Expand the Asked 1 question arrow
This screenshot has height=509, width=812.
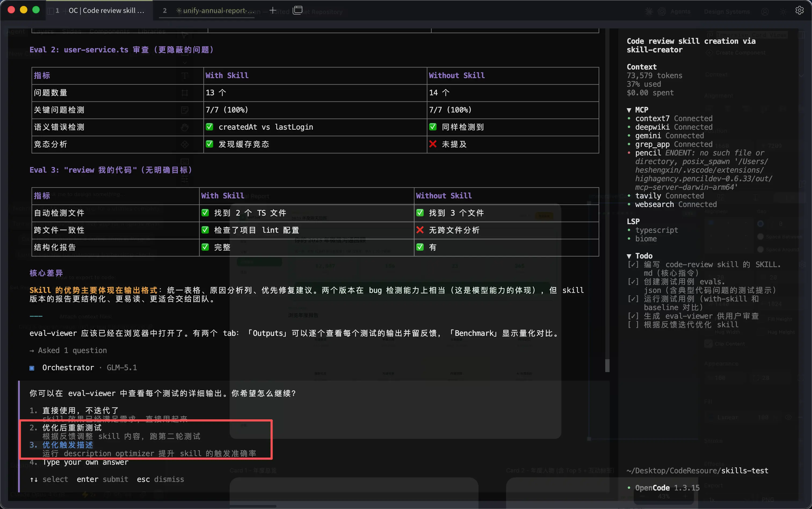(x=32, y=350)
